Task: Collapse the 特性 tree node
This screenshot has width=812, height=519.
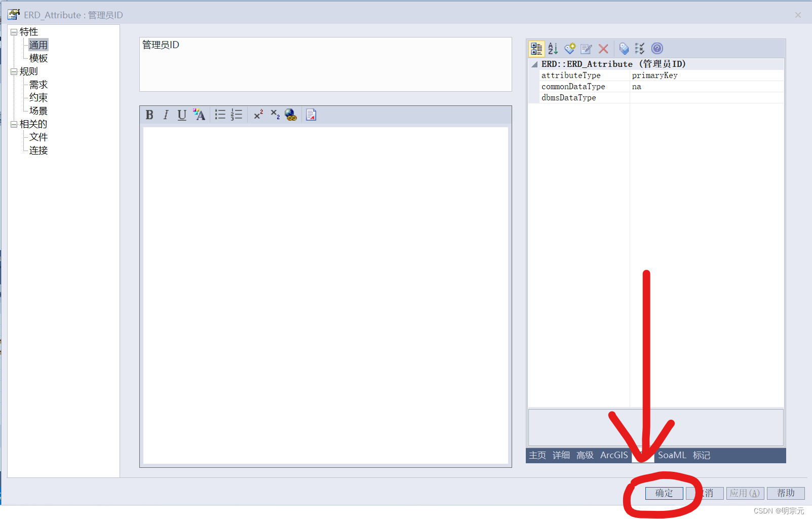Action: (14, 32)
